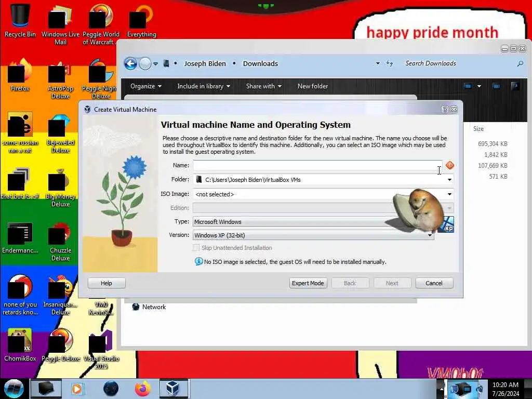Switch to Expert Mode
The height and width of the screenshot is (399, 532).
click(x=308, y=283)
